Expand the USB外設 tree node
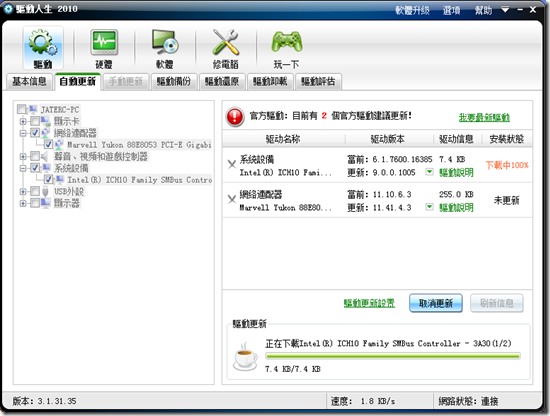Viewport: 550px width, 416px height. [x=23, y=192]
